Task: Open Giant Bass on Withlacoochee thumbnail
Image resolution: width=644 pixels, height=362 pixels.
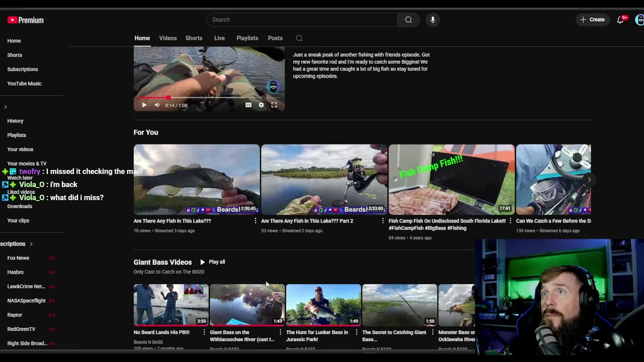Action: (247, 305)
